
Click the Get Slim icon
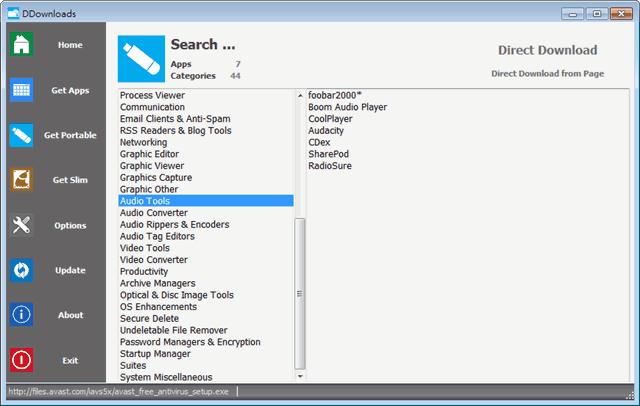tap(22, 180)
